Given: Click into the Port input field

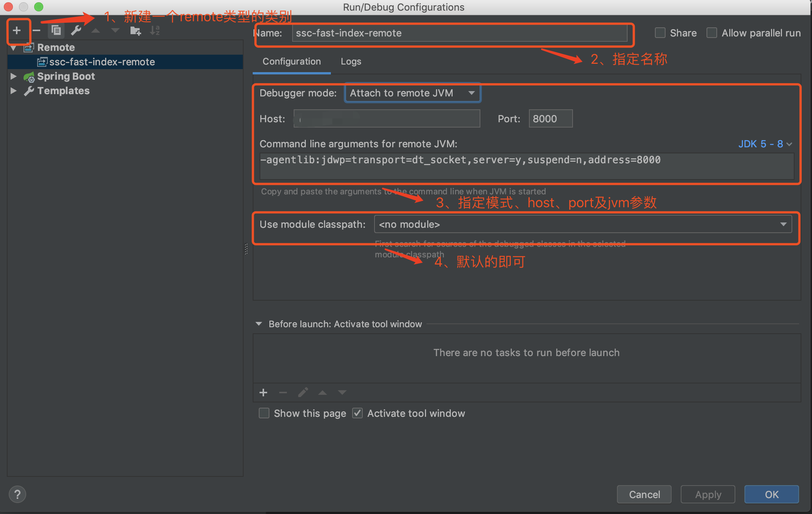Looking at the screenshot, I should click(x=550, y=119).
